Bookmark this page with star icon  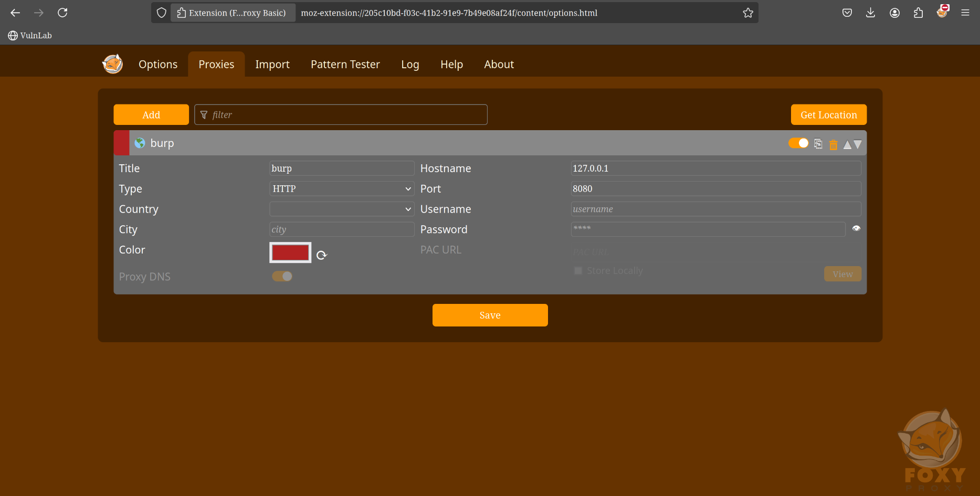coord(748,13)
